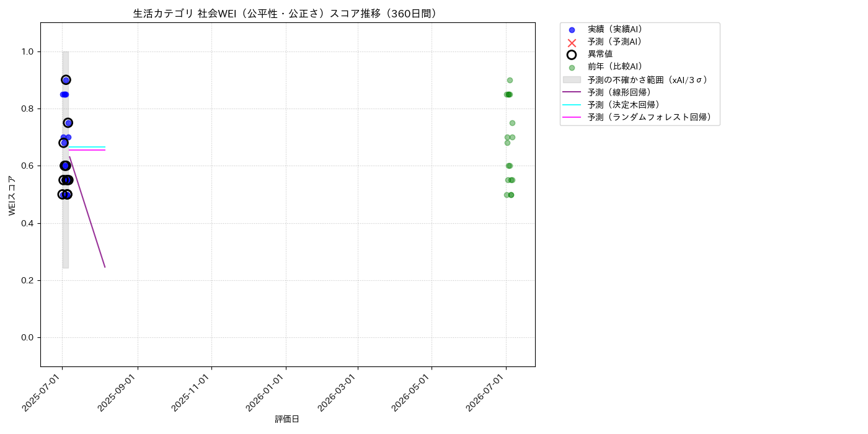Click the green dot marker for 前年（比較AI） in legend

click(572, 68)
